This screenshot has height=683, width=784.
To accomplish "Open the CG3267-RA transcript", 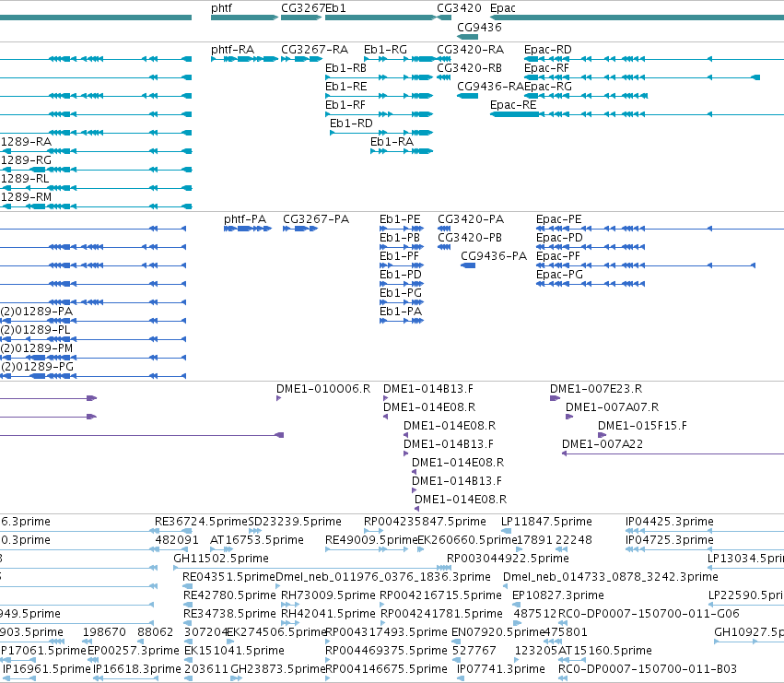I will [301, 59].
